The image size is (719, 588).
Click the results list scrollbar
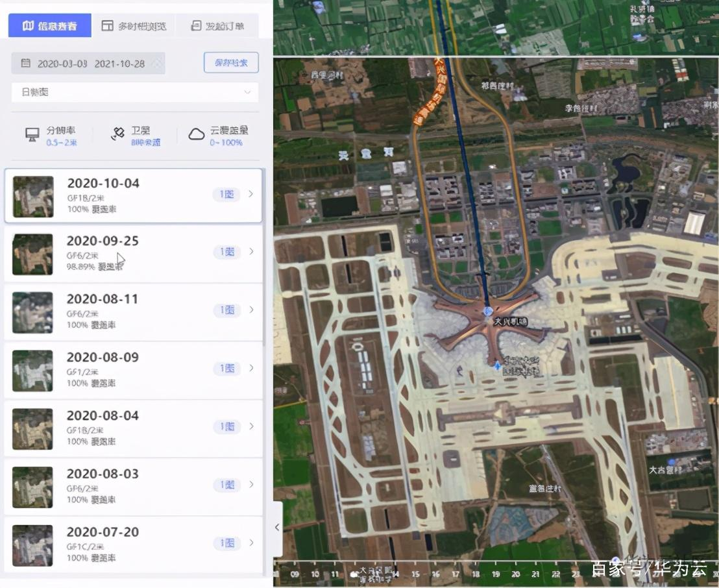pyautogui.click(x=264, y=257)
